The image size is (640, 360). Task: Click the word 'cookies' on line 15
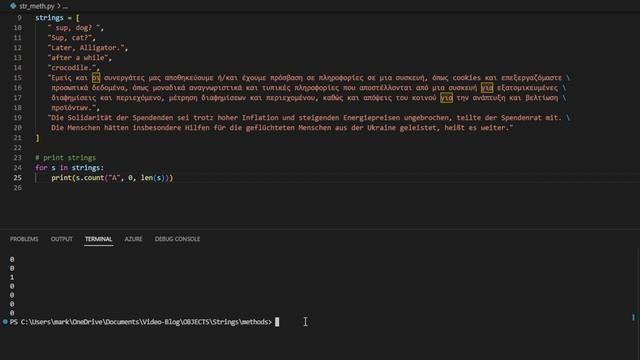(467, 78)
